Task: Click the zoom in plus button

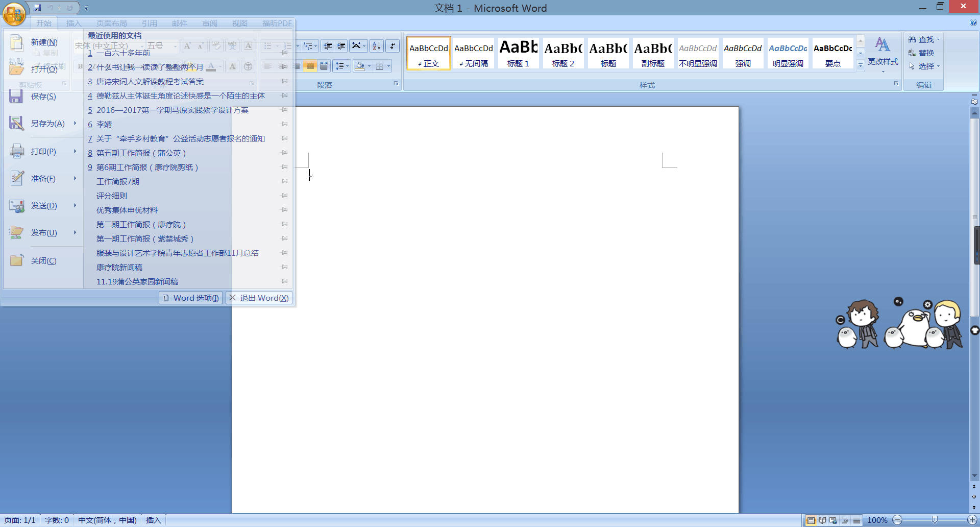Action: 972,520
